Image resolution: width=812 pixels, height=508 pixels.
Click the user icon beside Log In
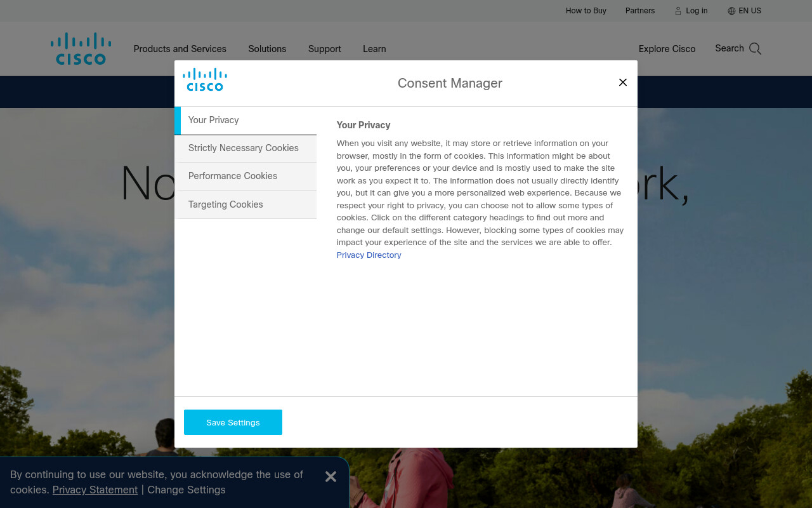(x=678, y=11)
